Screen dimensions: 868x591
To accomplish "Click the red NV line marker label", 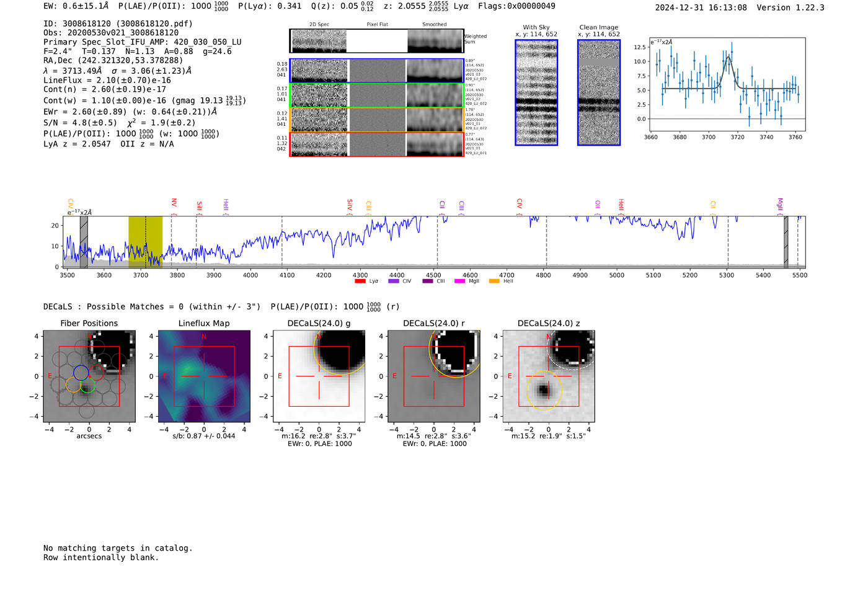I will (x=174, y=203).
